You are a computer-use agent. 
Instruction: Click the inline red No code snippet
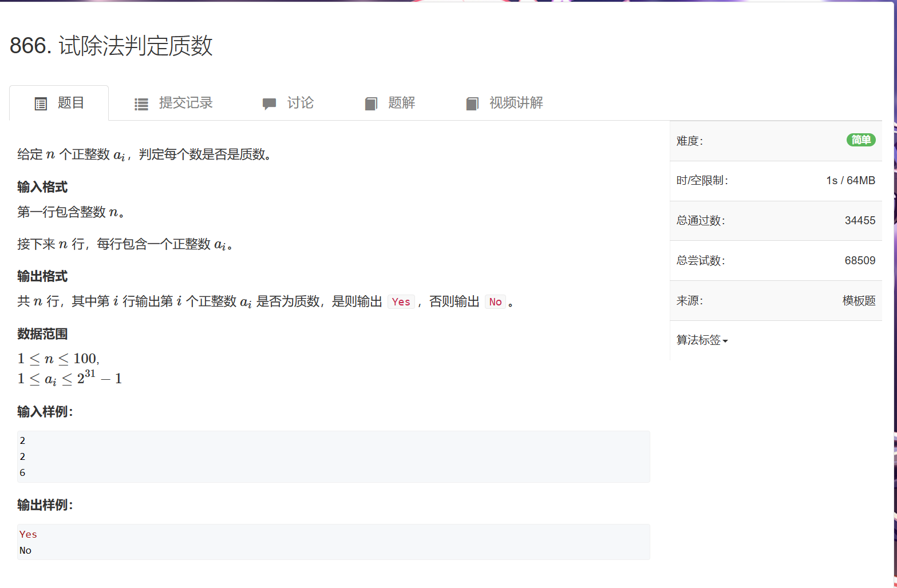click(495, 302)
